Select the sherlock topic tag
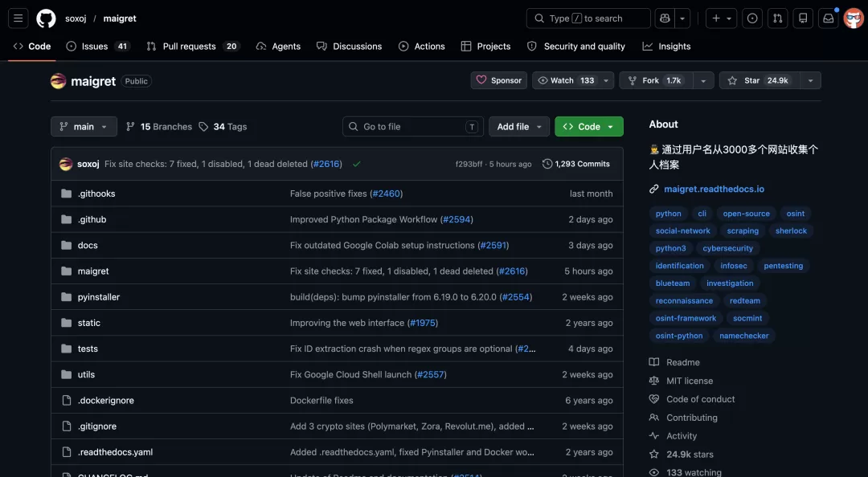Viewport: 868px width, 477px height. click(791, 230)
